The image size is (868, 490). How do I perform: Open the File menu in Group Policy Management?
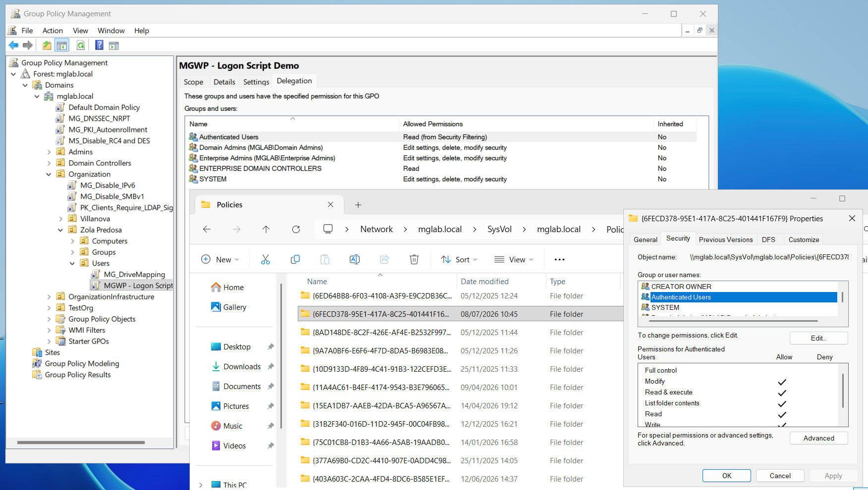click(x=27, y=31)
